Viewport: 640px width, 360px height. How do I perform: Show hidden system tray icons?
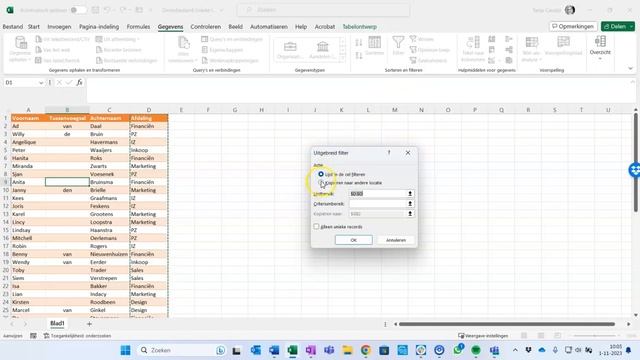coord(515,350)
